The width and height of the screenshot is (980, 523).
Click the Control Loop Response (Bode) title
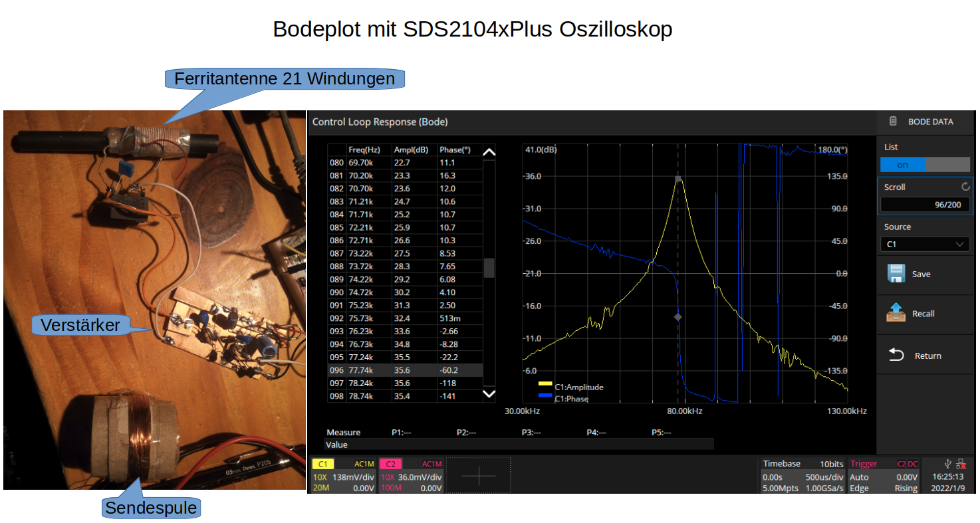tap(380, 122)
